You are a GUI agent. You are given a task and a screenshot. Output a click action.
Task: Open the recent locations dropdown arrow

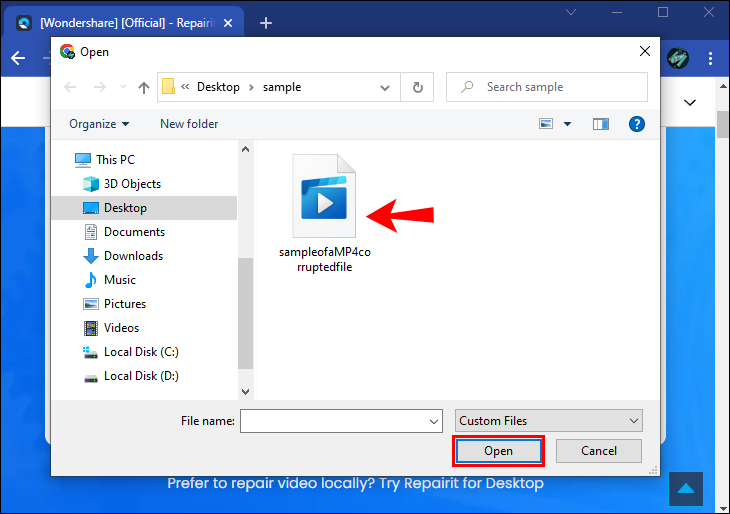tap(123, 87)
